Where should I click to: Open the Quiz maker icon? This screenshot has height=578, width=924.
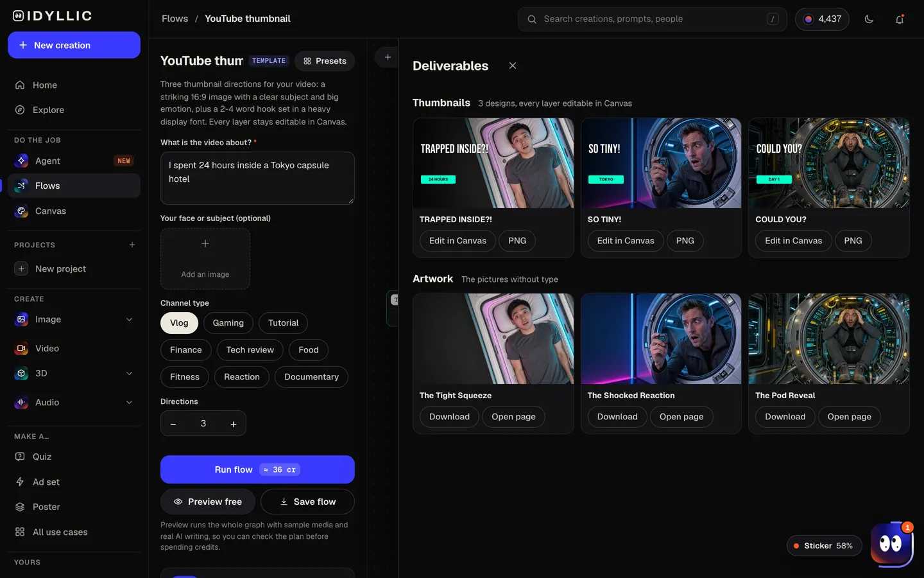(20, 457)
